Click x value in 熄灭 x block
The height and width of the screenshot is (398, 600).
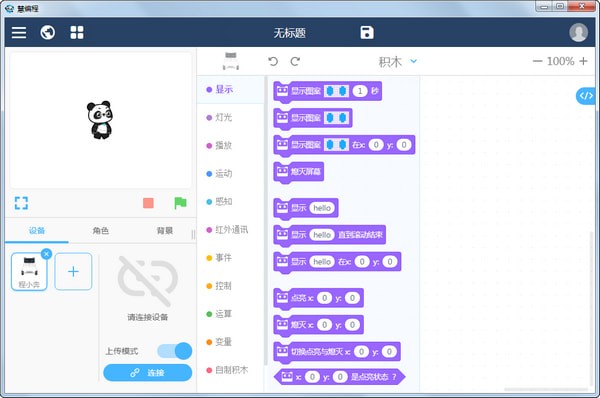click(324, 325)
